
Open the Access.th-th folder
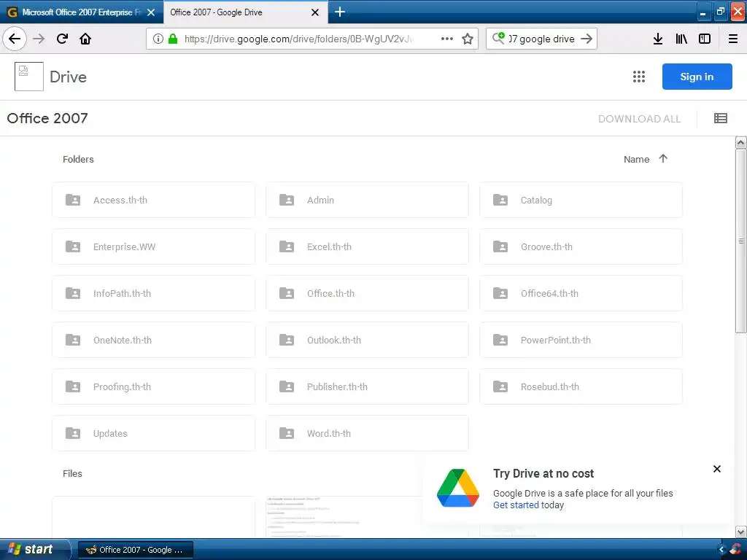[153, 200]
